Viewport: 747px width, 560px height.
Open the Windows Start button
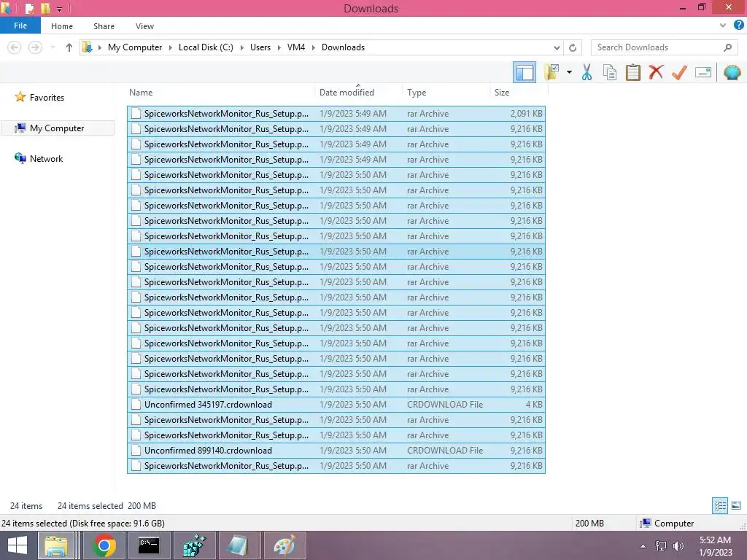(18, 545)
